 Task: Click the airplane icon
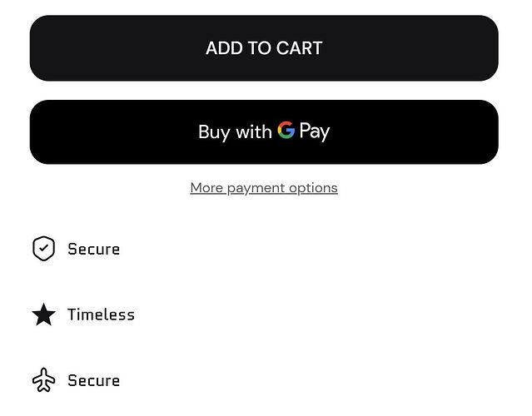[x=43, y=380]
